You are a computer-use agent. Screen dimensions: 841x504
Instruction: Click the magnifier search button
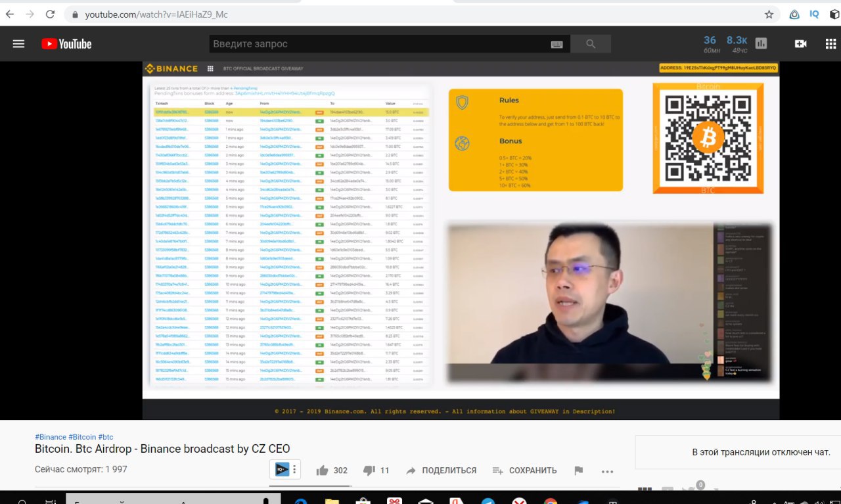[x=591, y=44]
